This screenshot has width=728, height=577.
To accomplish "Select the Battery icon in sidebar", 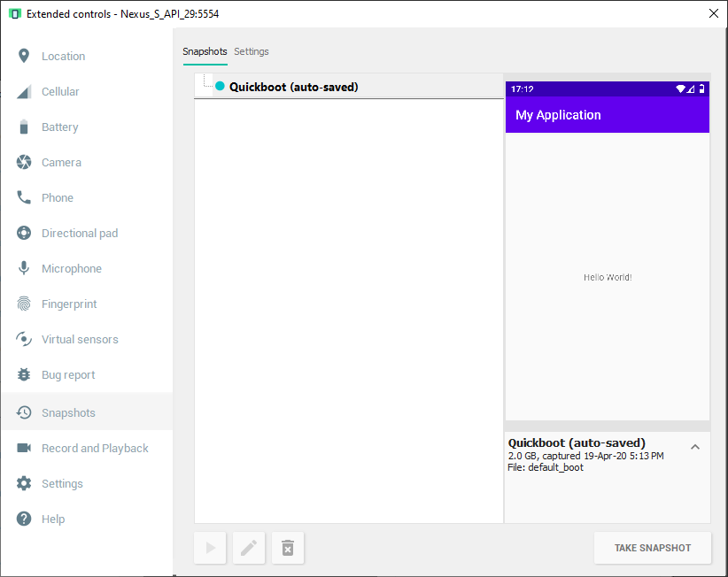I will click(24, 127).
